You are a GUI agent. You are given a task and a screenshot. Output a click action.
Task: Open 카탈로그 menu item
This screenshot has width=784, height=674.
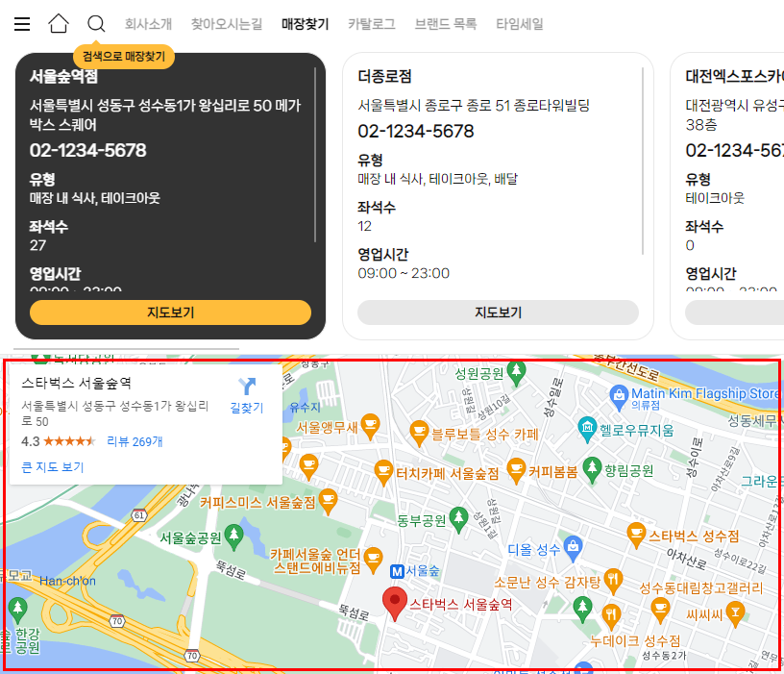pos(372,23)
